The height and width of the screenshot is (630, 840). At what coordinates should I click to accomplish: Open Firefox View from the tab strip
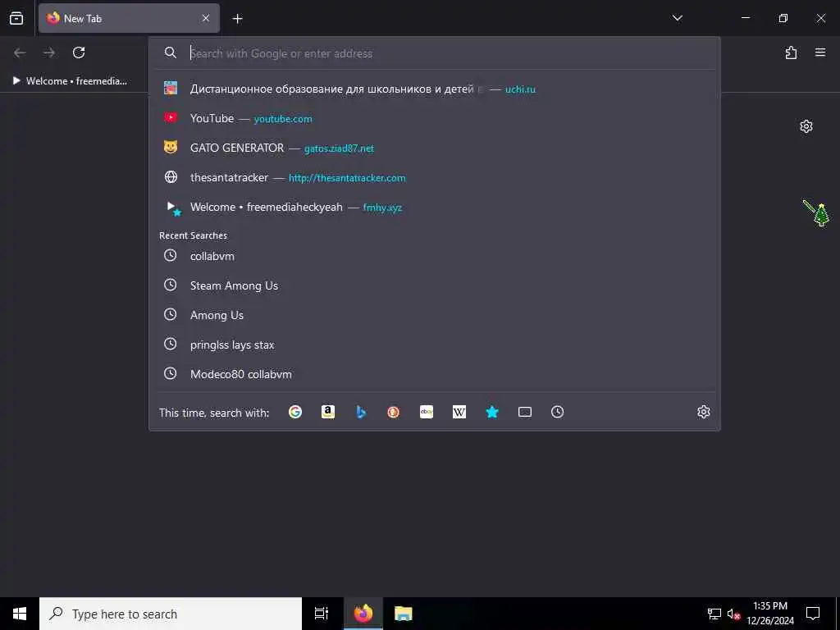click(16, 18)
